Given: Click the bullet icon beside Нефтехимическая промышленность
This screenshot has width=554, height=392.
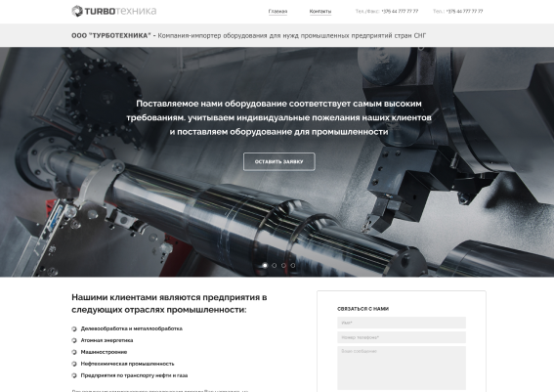Looking at the screenshot, I should coord(74,364).
